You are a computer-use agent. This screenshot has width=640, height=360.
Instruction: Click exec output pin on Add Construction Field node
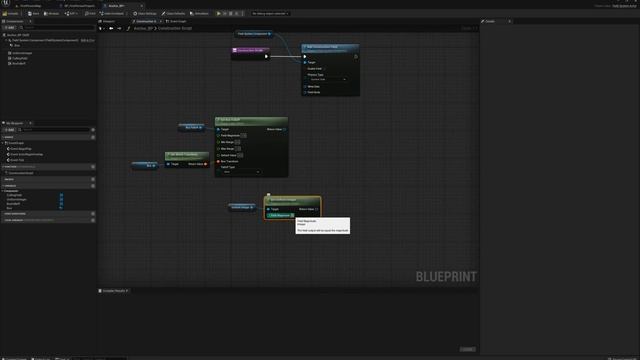point(356,57)
